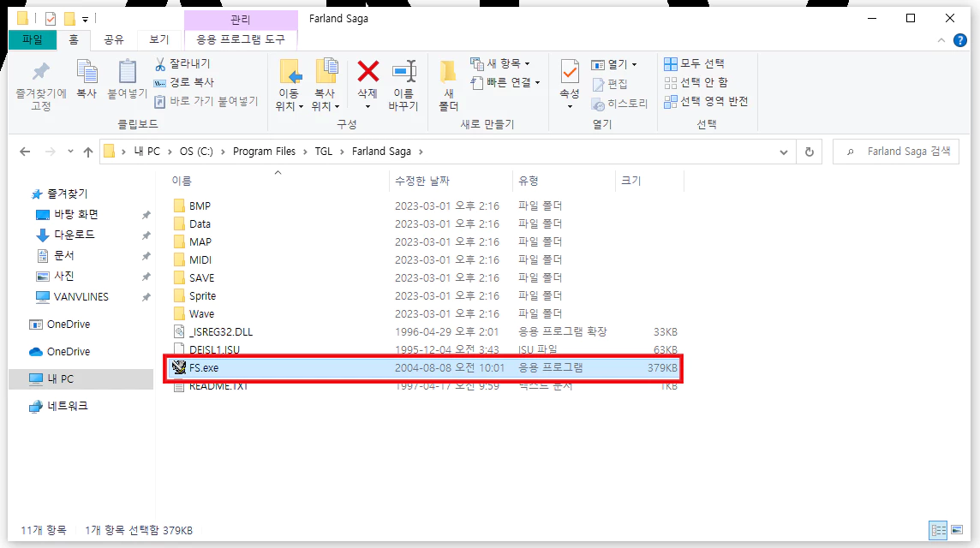Expand 빠른 연결 (Easy access) dropdown

(505, 82)
